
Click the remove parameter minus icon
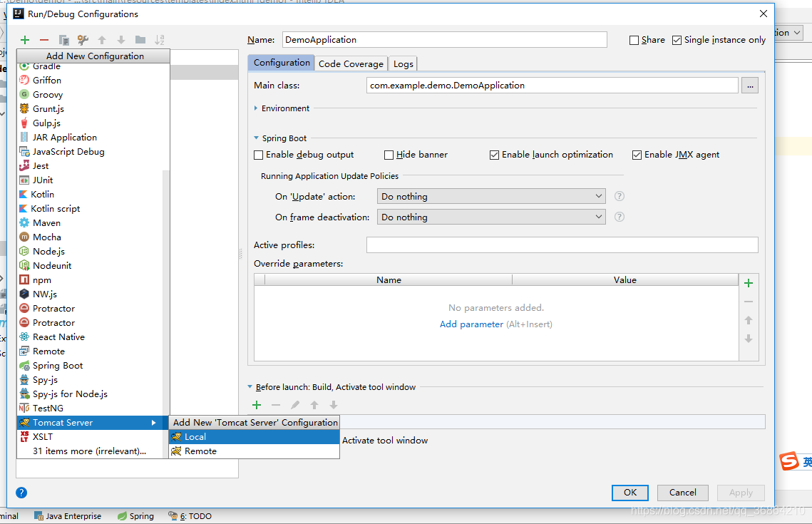pos(749,302)
